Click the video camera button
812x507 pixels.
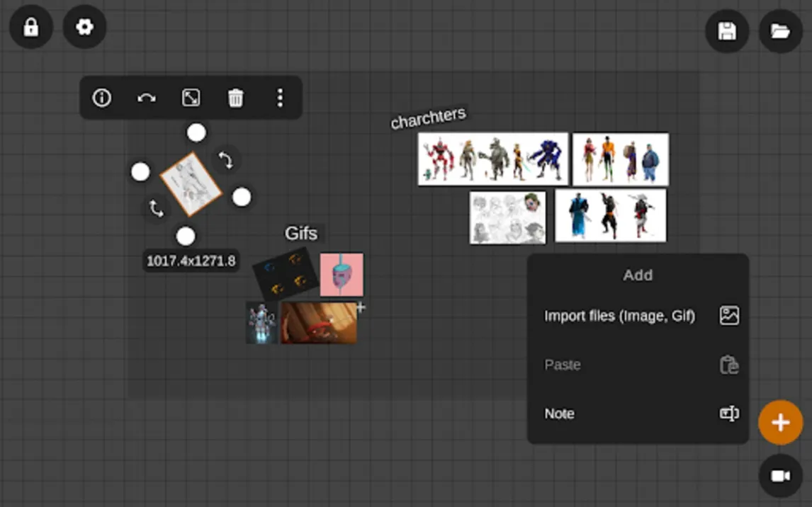(780, 476)
